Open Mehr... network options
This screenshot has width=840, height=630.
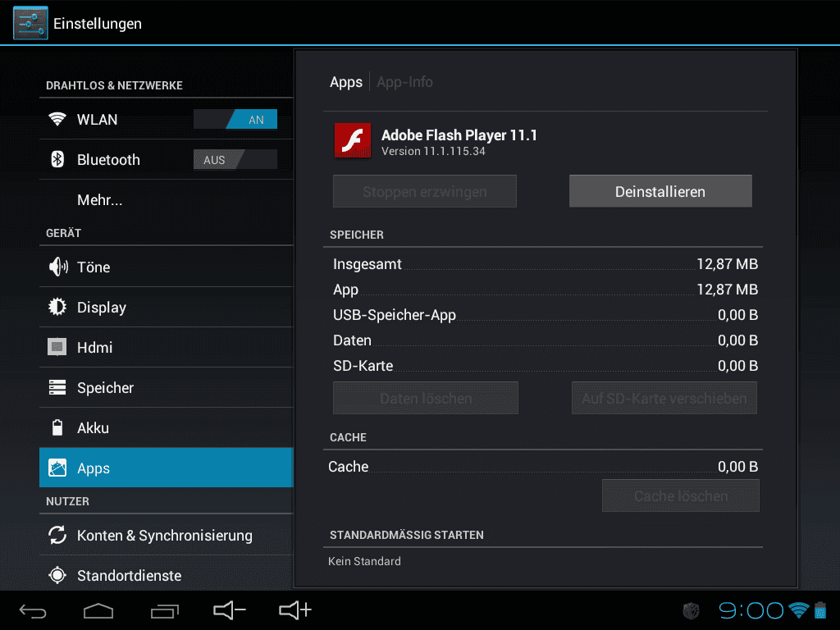pyautogui.click(x=166, y=200)
